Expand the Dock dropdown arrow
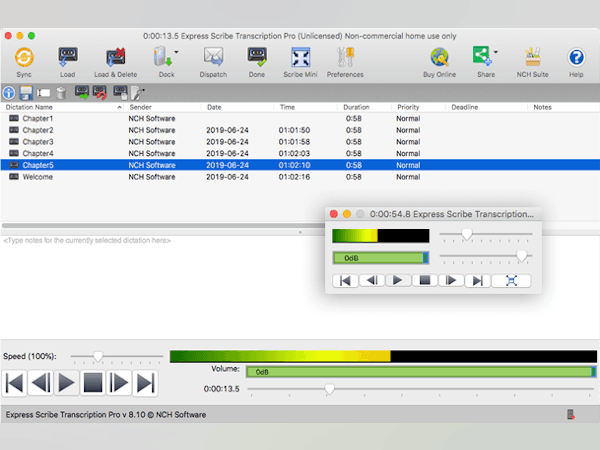 pos(176,52)
